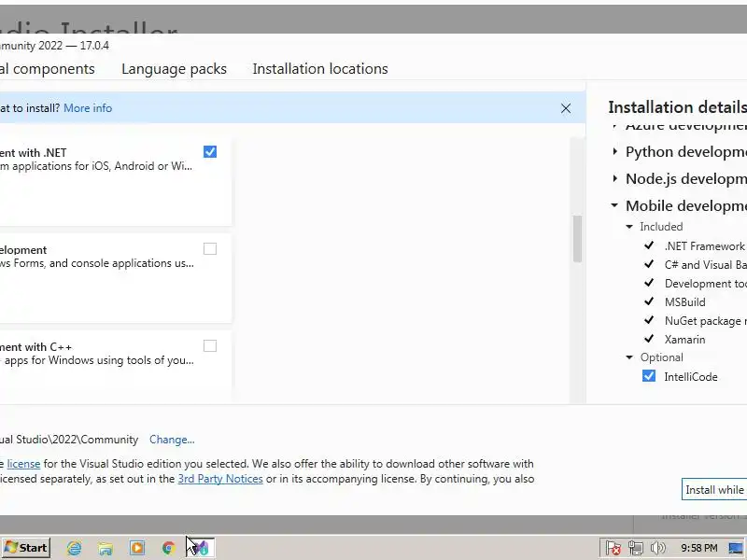Expand the Node.js development details

coord(615,178)
